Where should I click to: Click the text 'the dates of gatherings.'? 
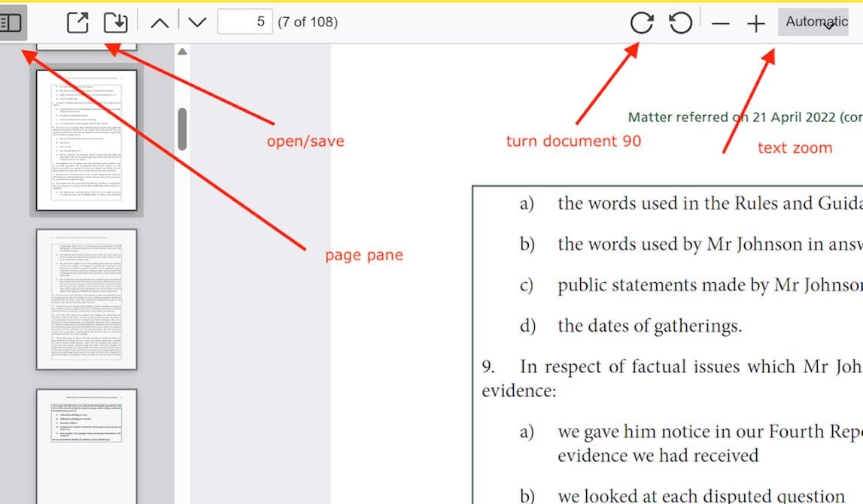(649, 326)
